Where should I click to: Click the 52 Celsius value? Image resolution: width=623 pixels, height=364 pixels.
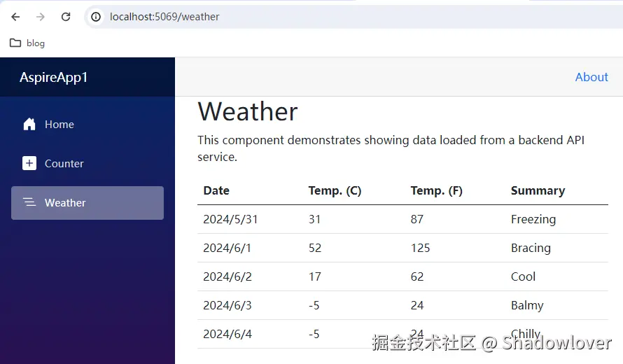[315, 248]
